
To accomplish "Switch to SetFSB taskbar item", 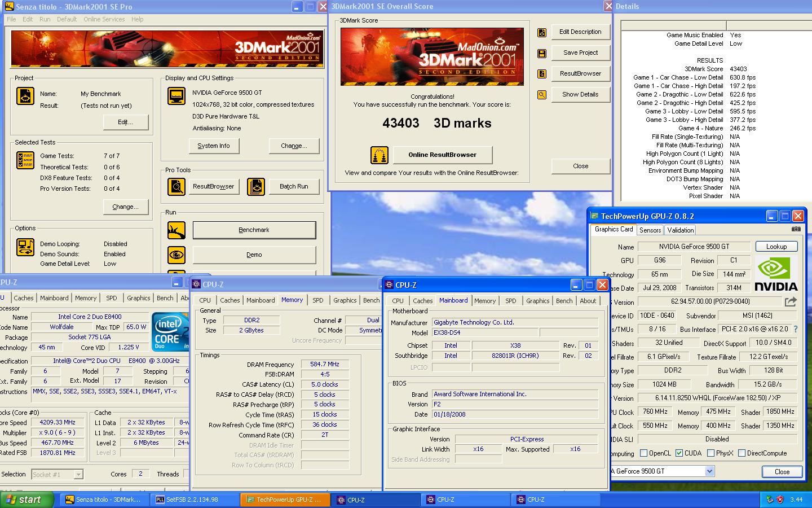I will click(x=194, y=500).
